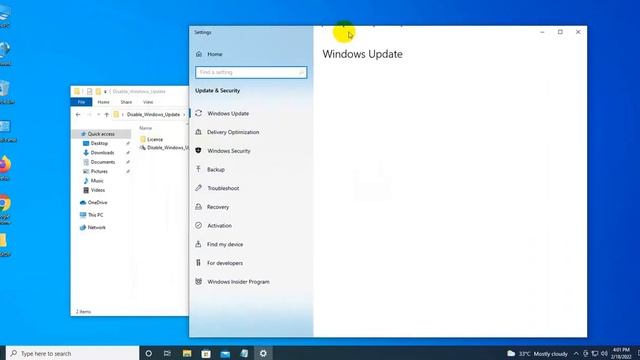Viewport: 640px width, 360px height.
Task: Go up one folder level in Explorer
Action: [x=107, y=115]
